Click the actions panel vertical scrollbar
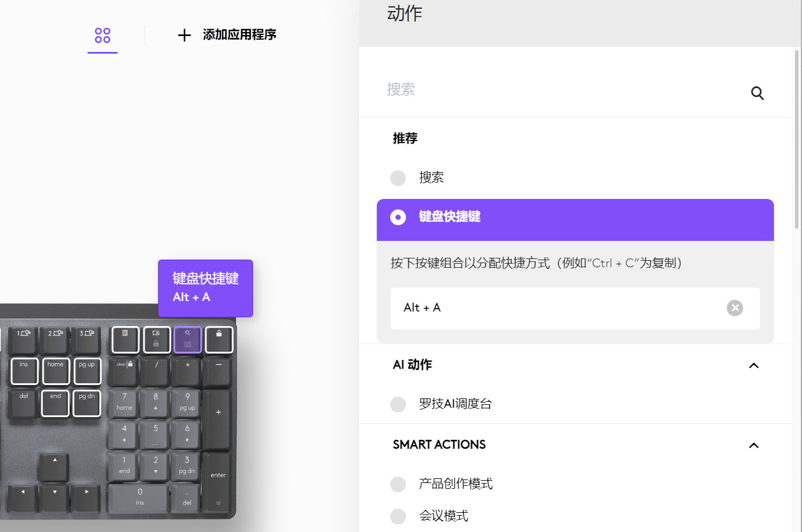Viewport: 802px width, 532px height. tap(797, 140)
